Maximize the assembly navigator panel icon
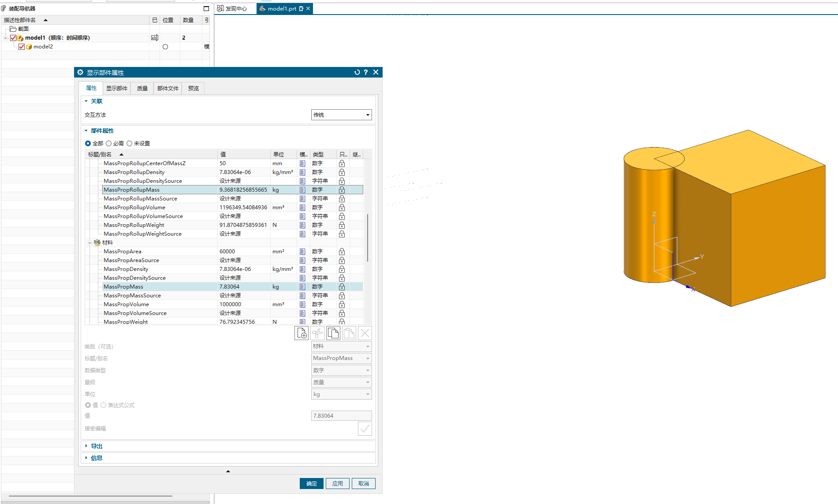Image resolution: width=838 pixels, height=504 pixels. pos(206,8)
